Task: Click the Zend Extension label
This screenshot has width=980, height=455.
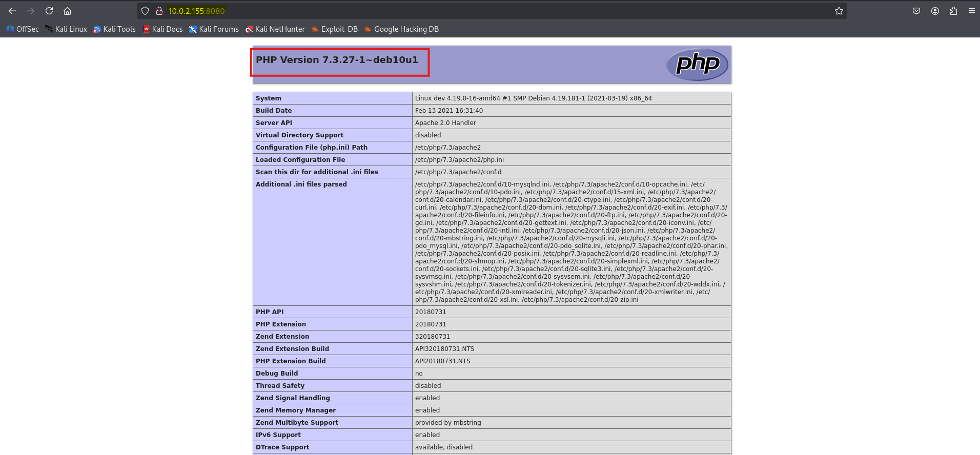Action: [x=282, y=337]
